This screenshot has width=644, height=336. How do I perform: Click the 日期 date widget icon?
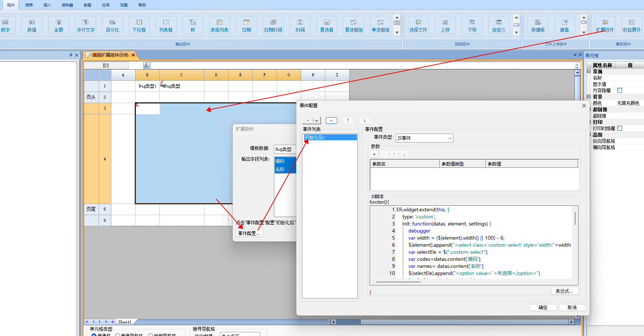[x=246, y=25]
